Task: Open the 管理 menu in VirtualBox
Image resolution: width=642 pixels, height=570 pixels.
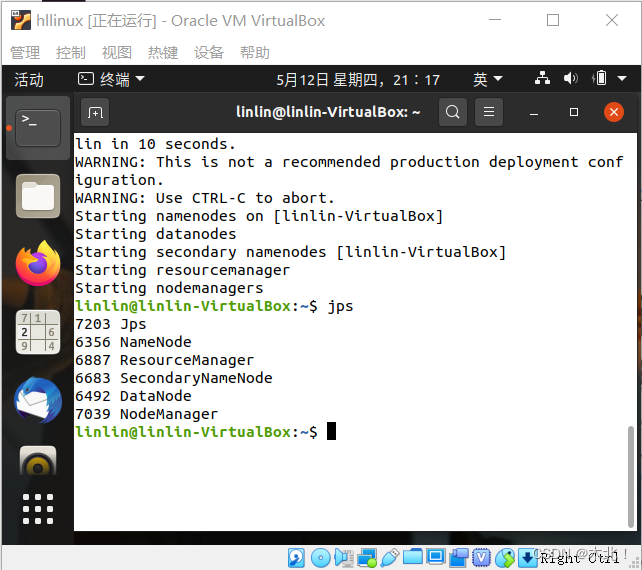Action: pyautogui.click(x=25, y=52)
